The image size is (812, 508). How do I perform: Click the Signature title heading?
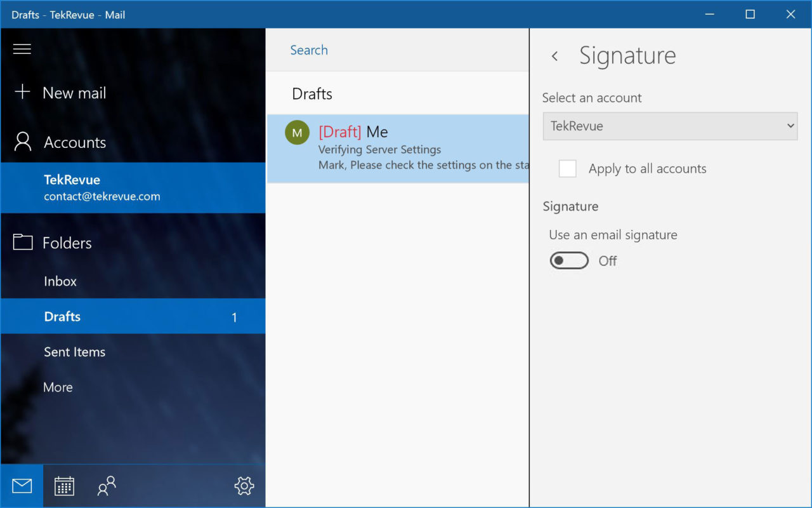627,56
